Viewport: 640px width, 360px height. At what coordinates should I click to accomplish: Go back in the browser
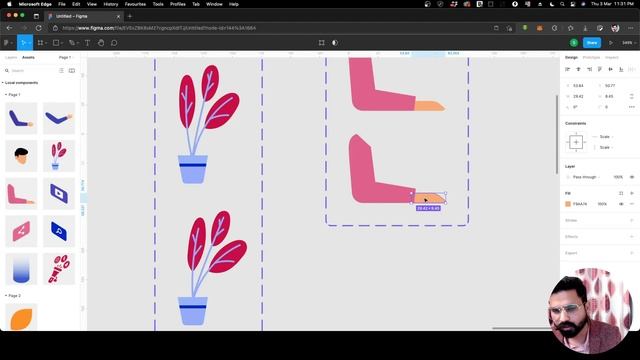9,28
